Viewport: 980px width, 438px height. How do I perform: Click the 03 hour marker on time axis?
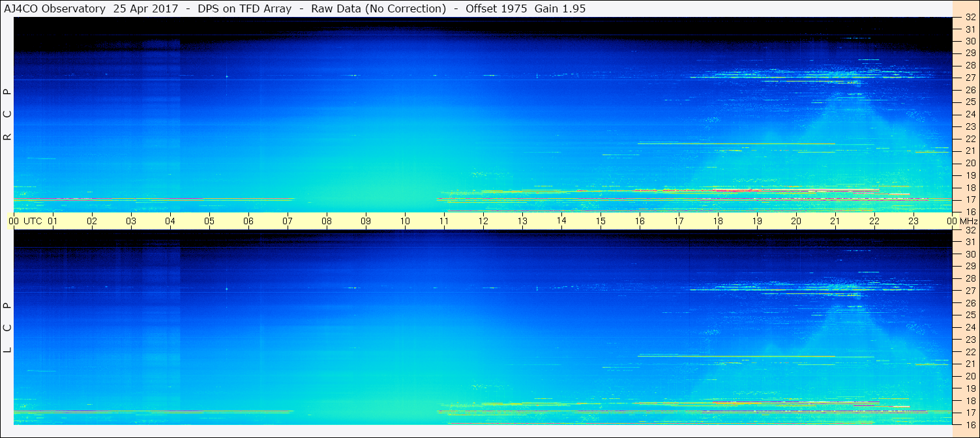click(x=131, y=221)
